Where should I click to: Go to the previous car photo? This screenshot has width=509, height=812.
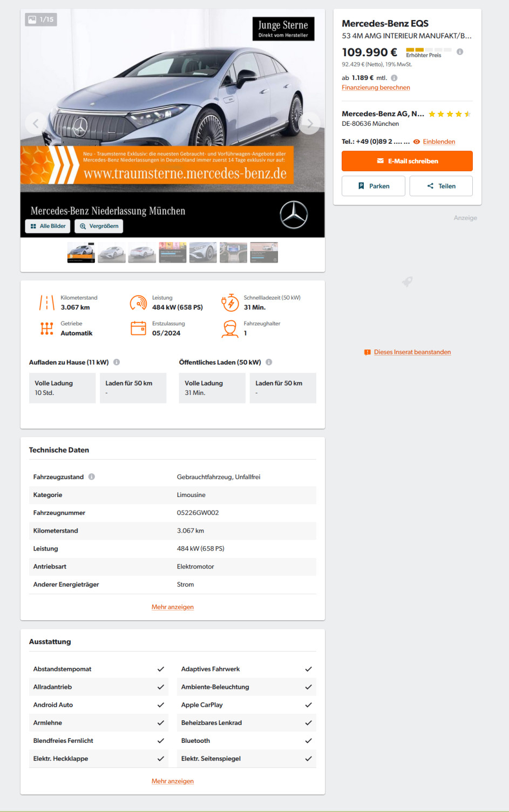pos(36,124)
